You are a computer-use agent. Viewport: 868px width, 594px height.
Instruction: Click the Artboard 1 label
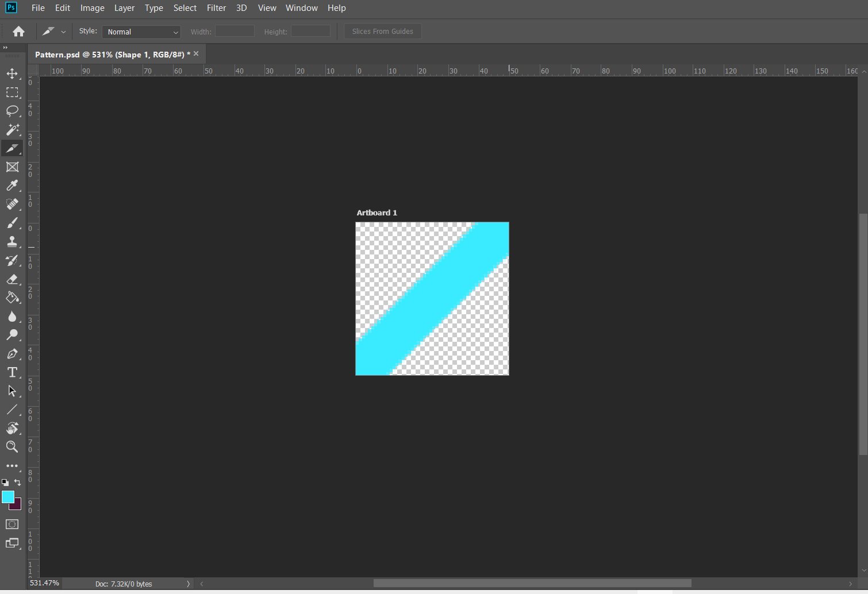[377, 213]
